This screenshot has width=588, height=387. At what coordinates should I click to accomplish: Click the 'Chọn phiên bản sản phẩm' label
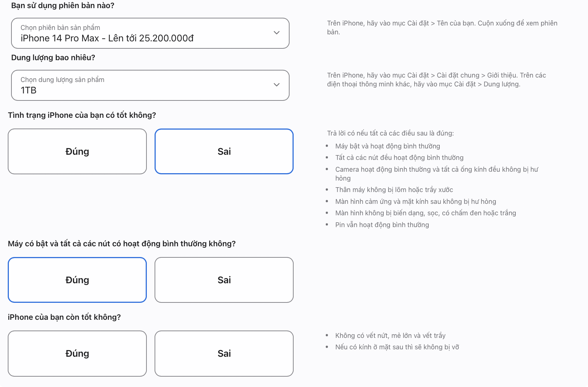pos(60,28)
